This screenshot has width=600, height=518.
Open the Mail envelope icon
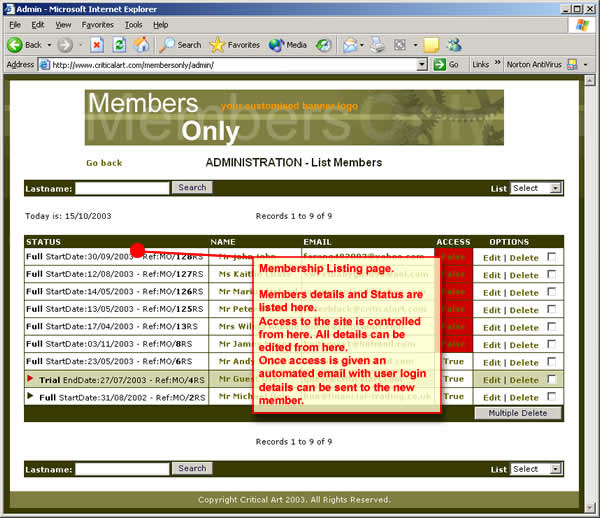[350, 45]
